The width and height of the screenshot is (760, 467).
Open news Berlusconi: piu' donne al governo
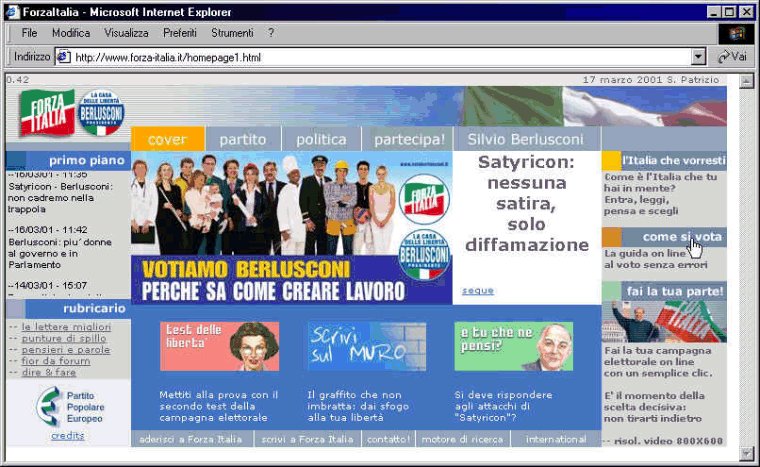(60, 254)
